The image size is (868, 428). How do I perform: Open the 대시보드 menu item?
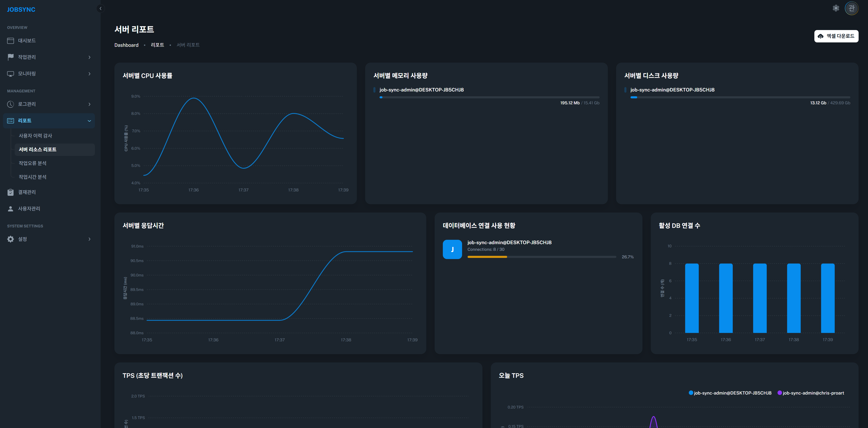click(49, 40)
